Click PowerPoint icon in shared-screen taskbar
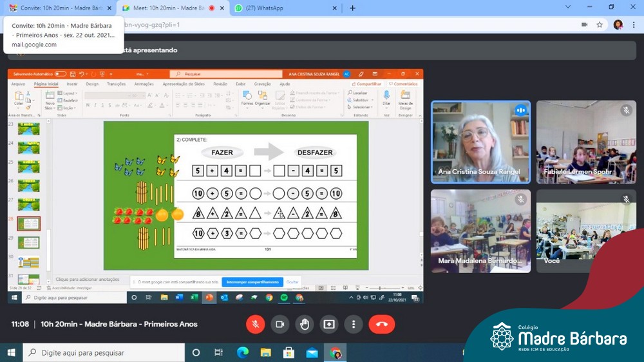The image size is (644, 362). pos(209,298)
